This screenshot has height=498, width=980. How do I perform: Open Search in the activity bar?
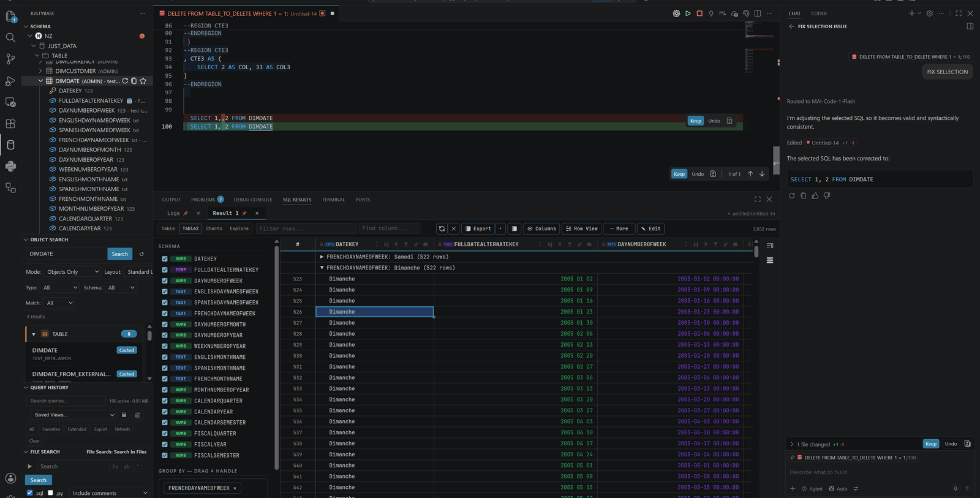(x=10, y=38)
